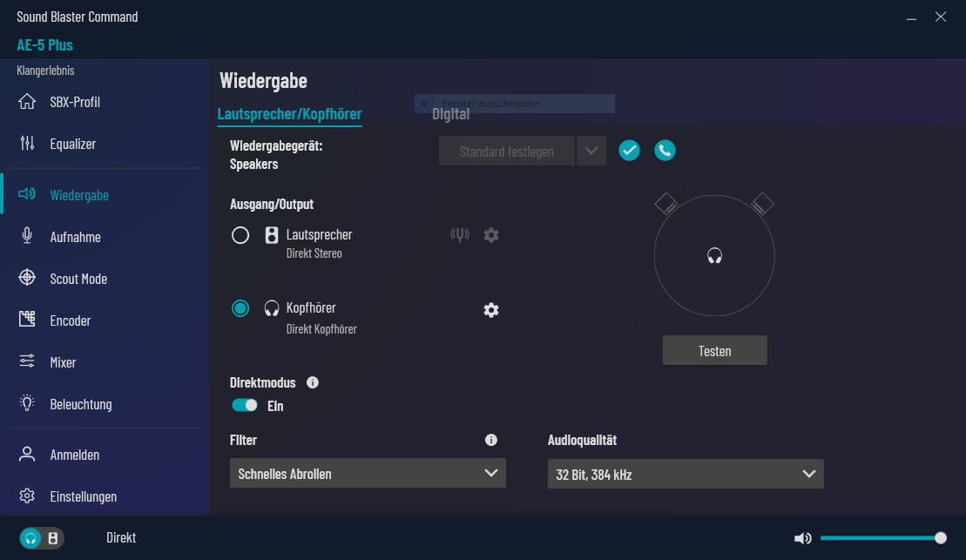
Task: Mute via the volume speaker icon
Action: click(803, 538)
